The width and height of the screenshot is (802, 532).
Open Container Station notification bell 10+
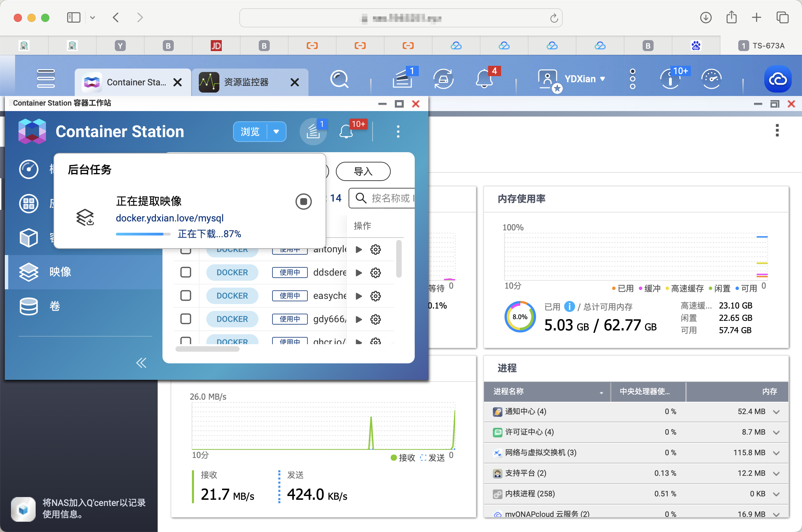click(x=347, y=131)
